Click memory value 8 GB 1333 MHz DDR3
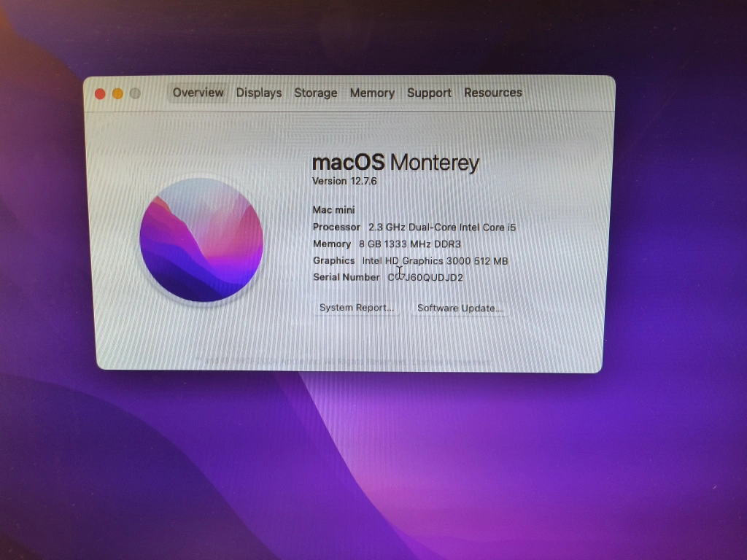The image size is (747, 560). [410, 244]
